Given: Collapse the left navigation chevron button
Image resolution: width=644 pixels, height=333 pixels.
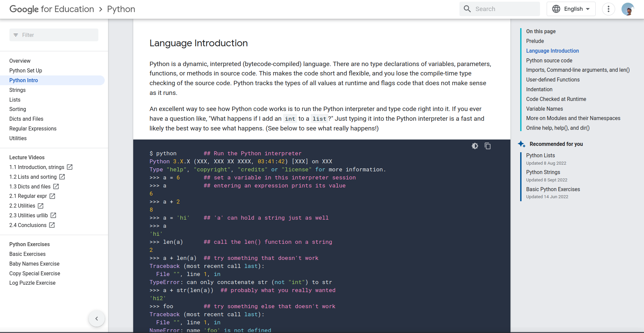Looking at the screenshot, I should coord(97,319).
